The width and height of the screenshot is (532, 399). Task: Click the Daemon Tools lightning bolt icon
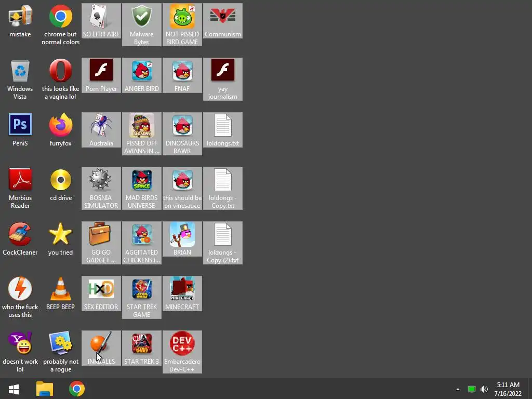point(20,288)
